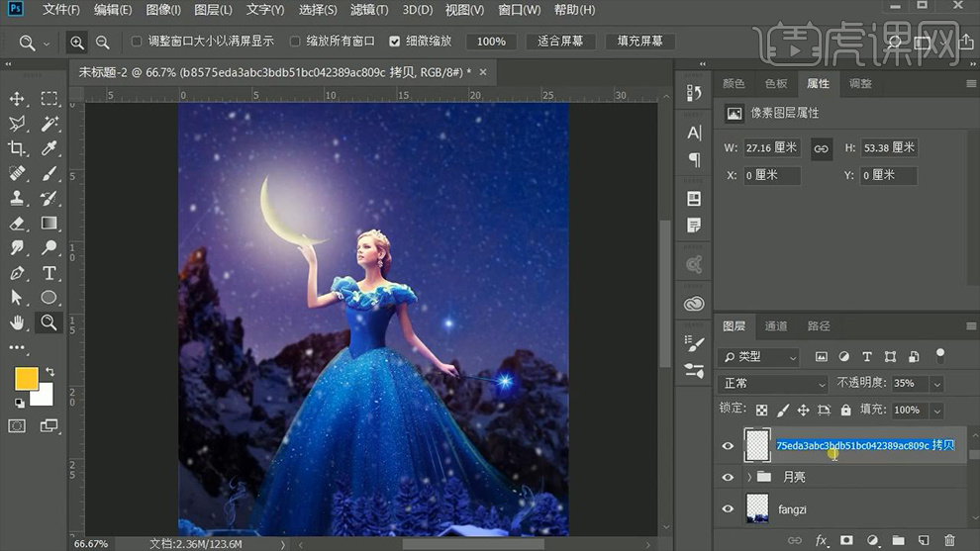
Task: Uncheck the scrubby zoom checkbox
Action: pos(395,42)
